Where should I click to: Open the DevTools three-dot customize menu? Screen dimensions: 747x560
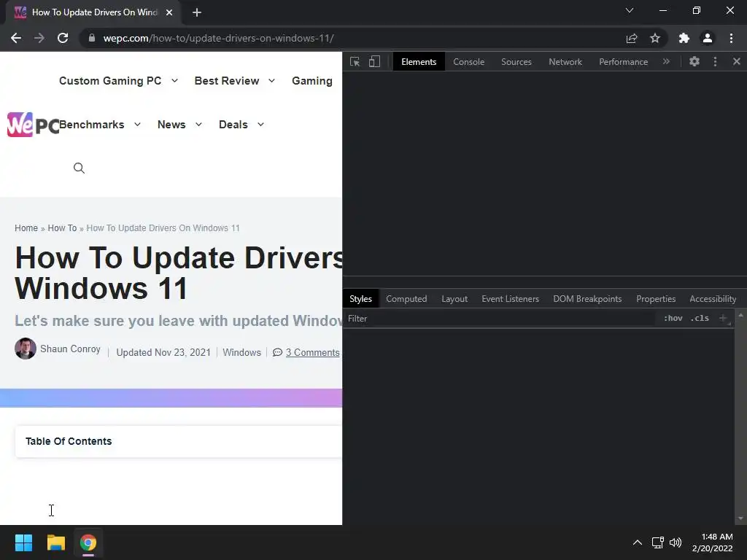[715, 61]
